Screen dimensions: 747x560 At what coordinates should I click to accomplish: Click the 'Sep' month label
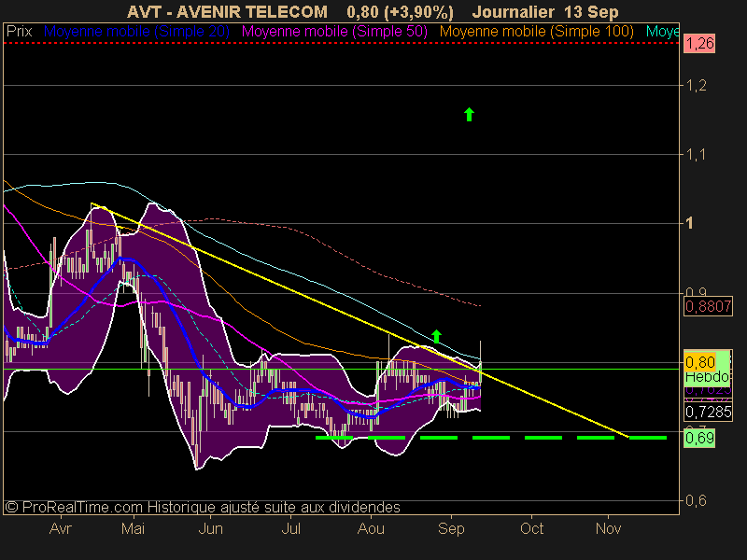point(451,528)
